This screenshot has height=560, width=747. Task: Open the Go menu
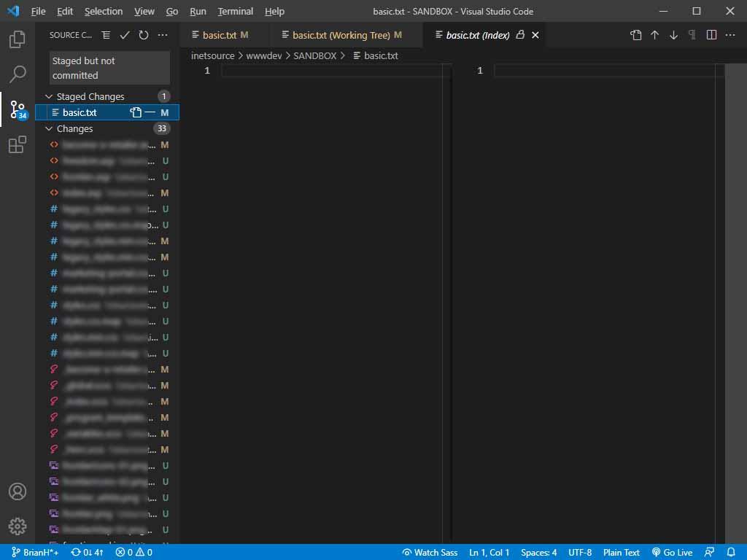[x=172, y=11]
